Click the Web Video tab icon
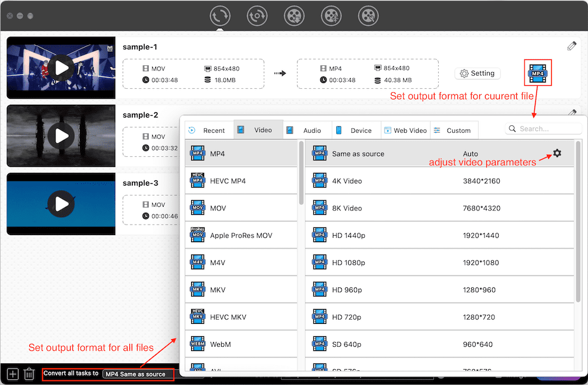 click(387, 130)
